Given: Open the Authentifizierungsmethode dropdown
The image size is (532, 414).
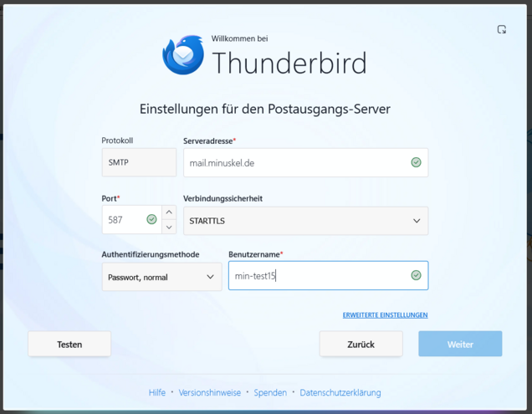Looking at the screenshot, I should [161, 277].
